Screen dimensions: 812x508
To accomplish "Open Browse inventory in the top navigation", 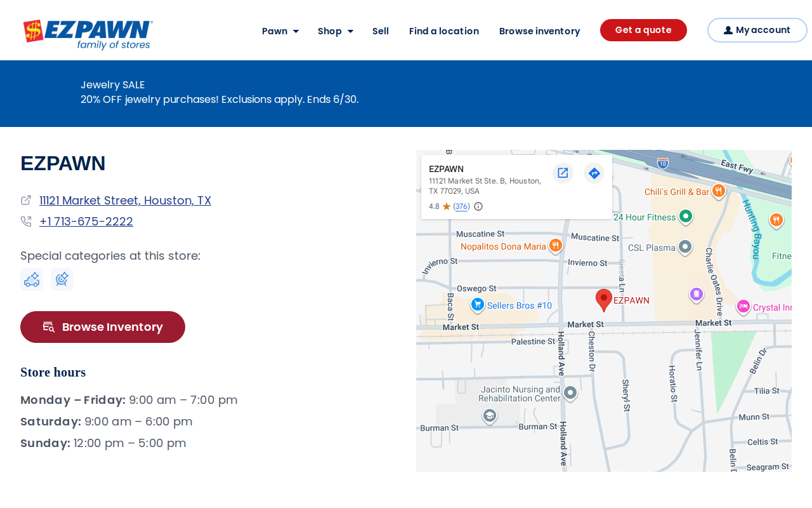I will point(540,31).
